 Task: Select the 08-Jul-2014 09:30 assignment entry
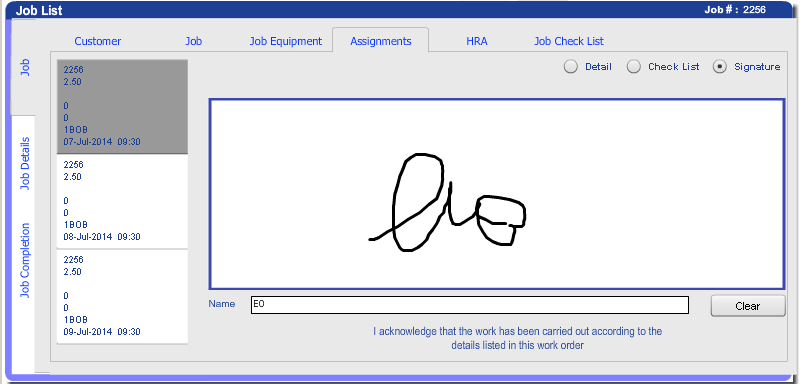(x=122, y=201)
